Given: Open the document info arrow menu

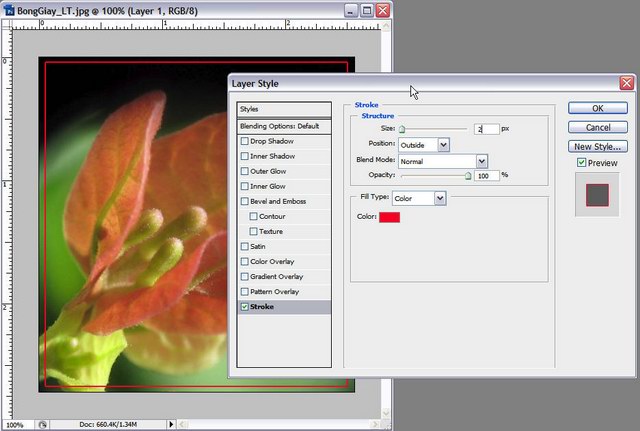Looking at the screenshot, I should 171,424.
